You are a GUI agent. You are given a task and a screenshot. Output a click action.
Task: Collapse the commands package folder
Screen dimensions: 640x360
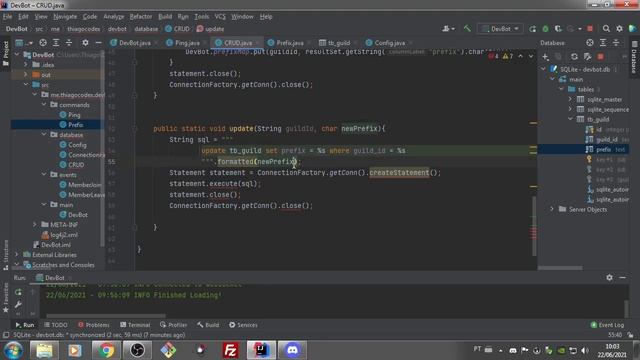tap(44, 104)
